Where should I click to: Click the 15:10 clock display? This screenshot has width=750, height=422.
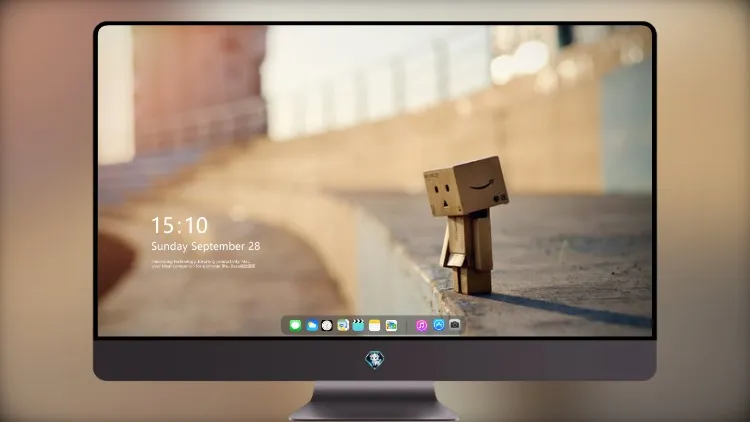[179, 225]
